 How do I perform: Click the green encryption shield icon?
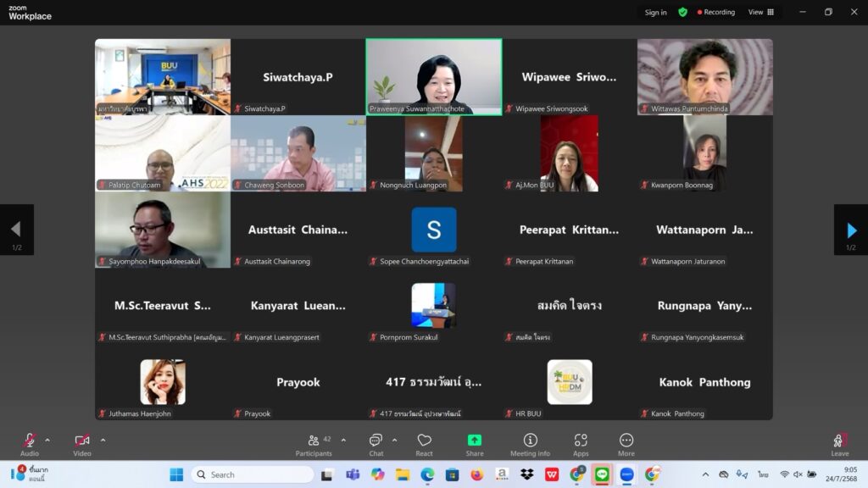pos(682,13)
